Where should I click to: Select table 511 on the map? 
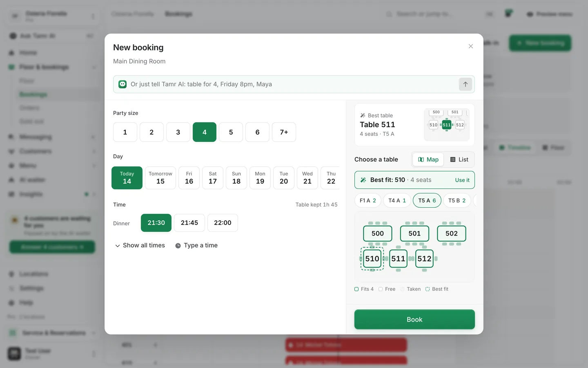(x=398, y=259)
